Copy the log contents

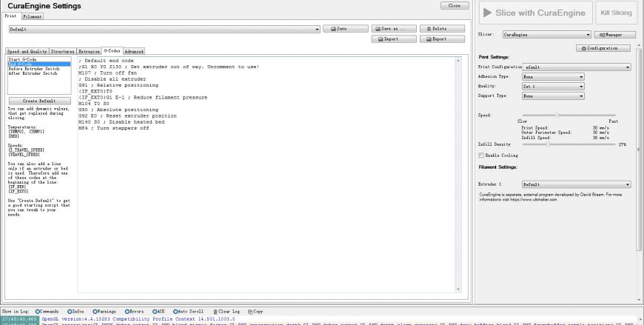tap(255, 312)
